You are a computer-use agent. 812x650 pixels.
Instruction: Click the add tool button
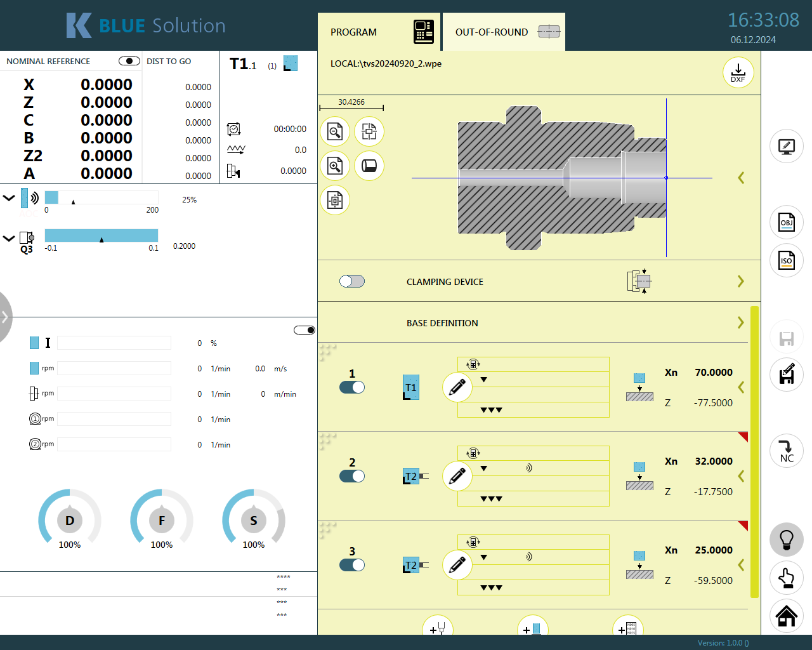pyautogui.click(x=533, y=628)
